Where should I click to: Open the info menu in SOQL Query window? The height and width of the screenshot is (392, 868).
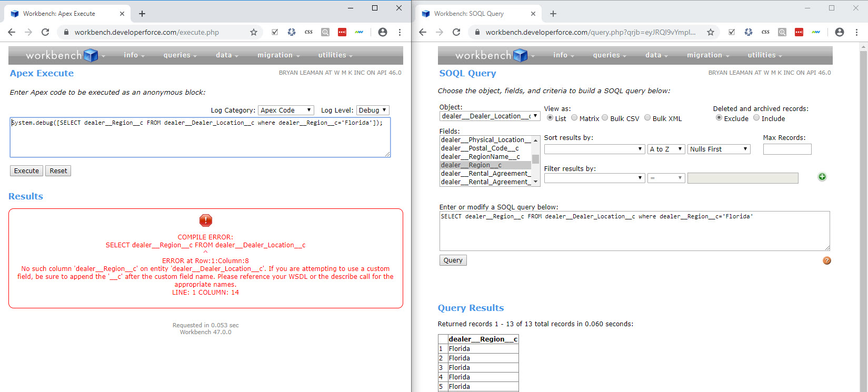[x=563, y=55]
